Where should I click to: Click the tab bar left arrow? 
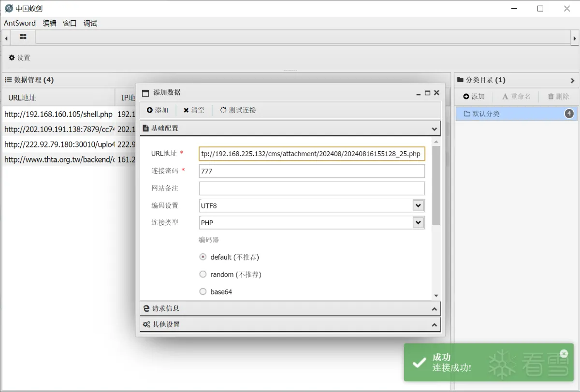(6, 38)
